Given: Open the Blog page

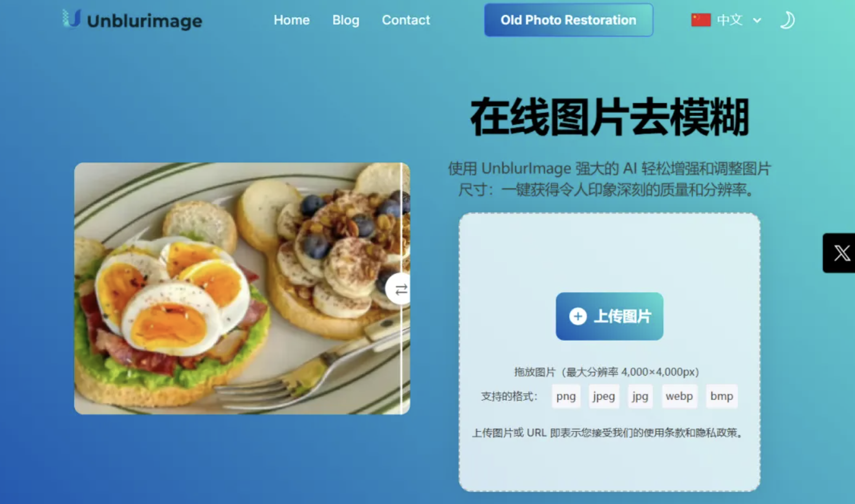Looking at the screenshot, I should point(346,20).
